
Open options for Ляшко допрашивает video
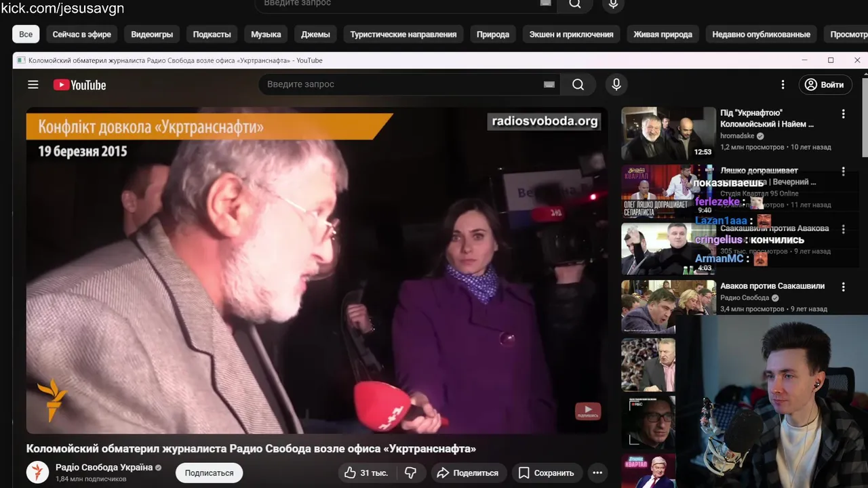click(x=844, y=171)
